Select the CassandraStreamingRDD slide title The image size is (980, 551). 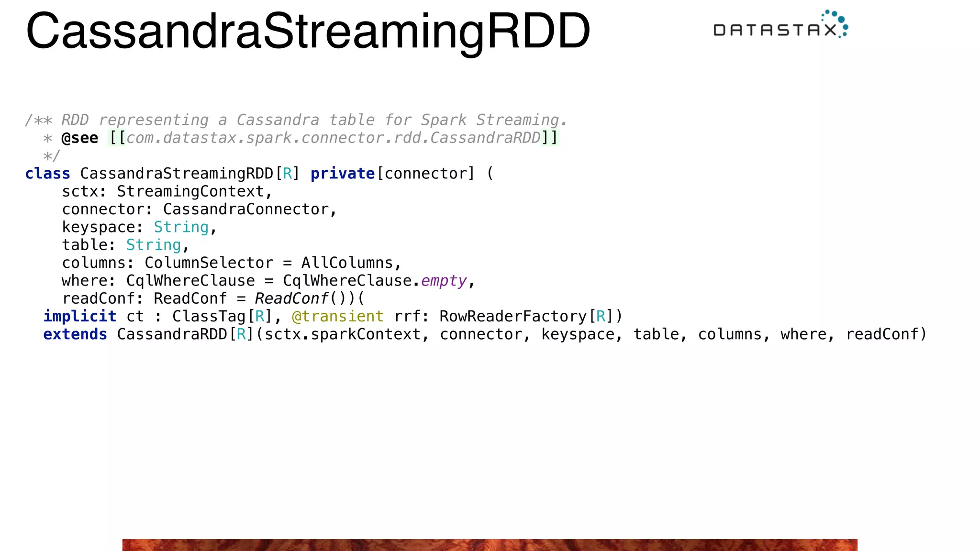coord(308,32)
